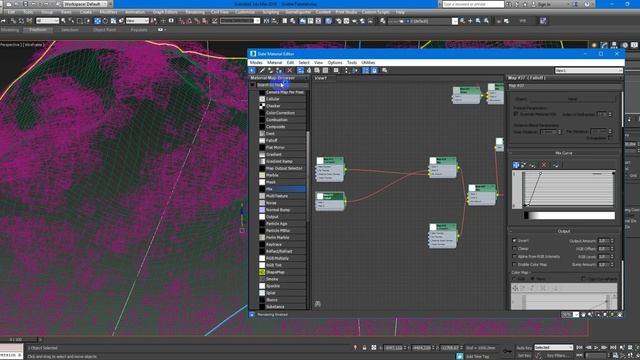Click the upper Mix Curve control point

tap(540, 173)
